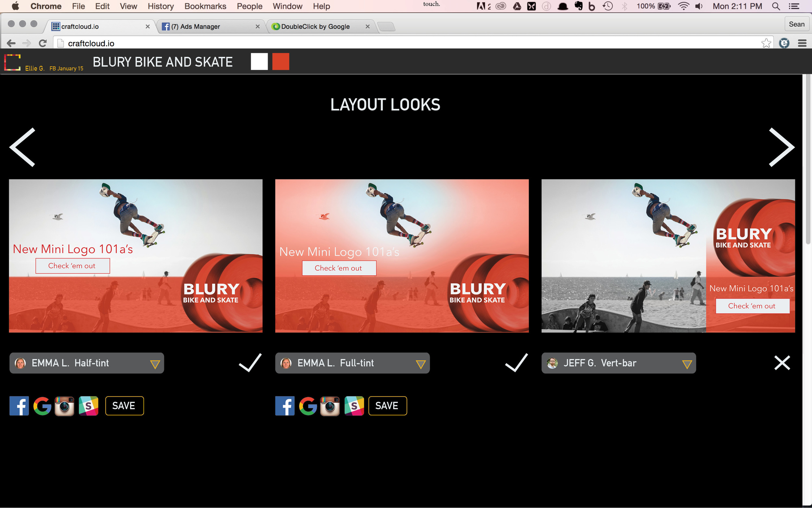Viewport: 812px width, 508px height.
Task: Open Jeff G. Vert-bar dropdown
Action: click(x=687, y=364)
